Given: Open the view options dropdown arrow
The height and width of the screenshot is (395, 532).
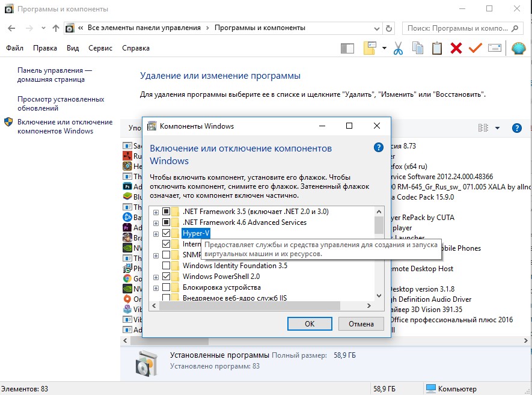Looking at the screenshot, I should tap(497, 128).
